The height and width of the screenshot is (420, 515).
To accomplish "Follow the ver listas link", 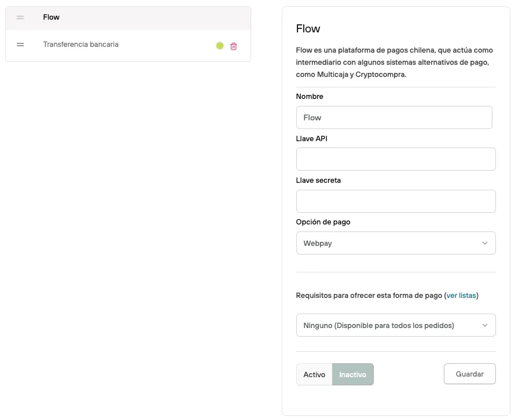I will coord(461,296).
